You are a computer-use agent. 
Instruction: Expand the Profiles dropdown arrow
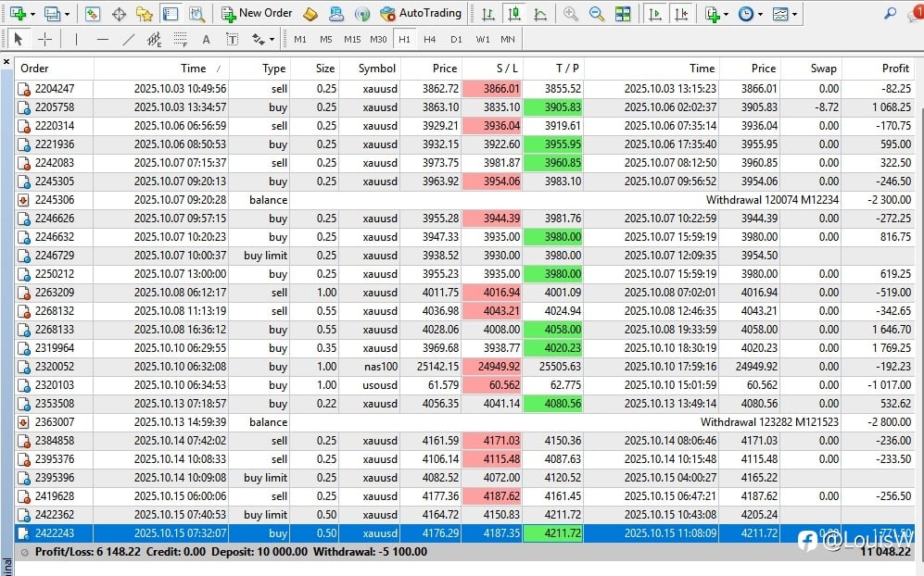pyautogui.click(x=67, y=14)
